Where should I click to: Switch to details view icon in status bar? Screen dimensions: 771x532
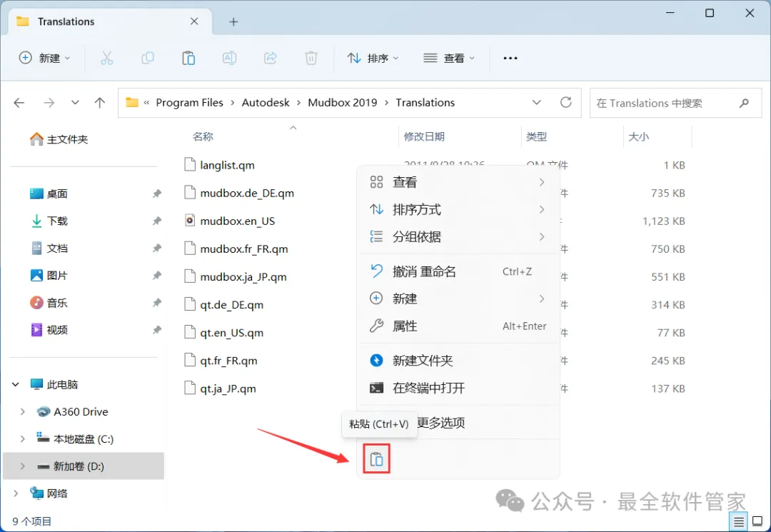[x=739, y=521]
